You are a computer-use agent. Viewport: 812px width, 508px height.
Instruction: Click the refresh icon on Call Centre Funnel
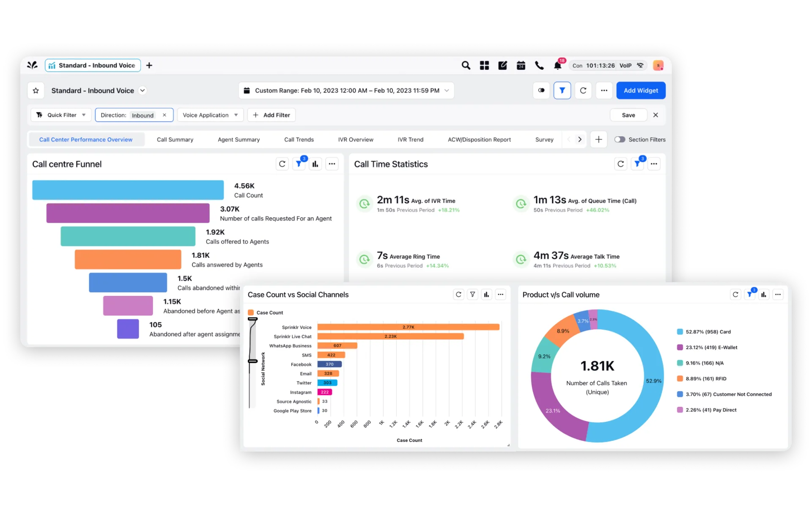click(282, 164)
